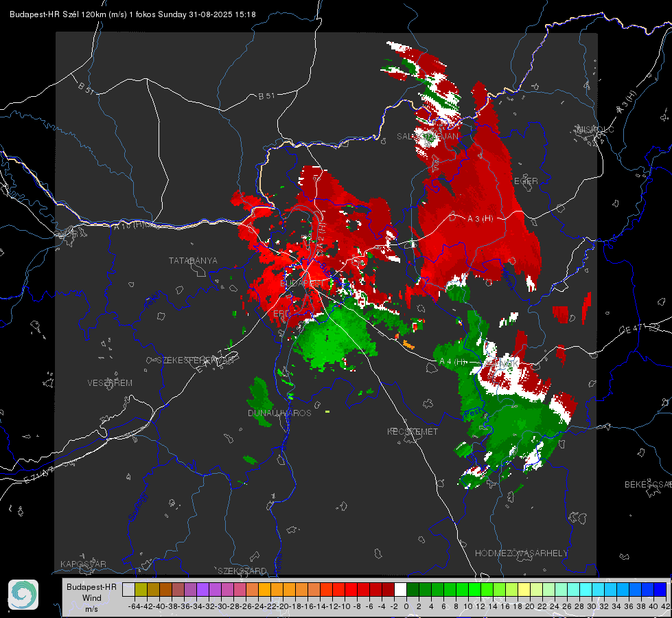The height and width of the screenshot is (618, 672).
Task: Pick the dark green swatch between 0 and 2
Action: point(413,590)
